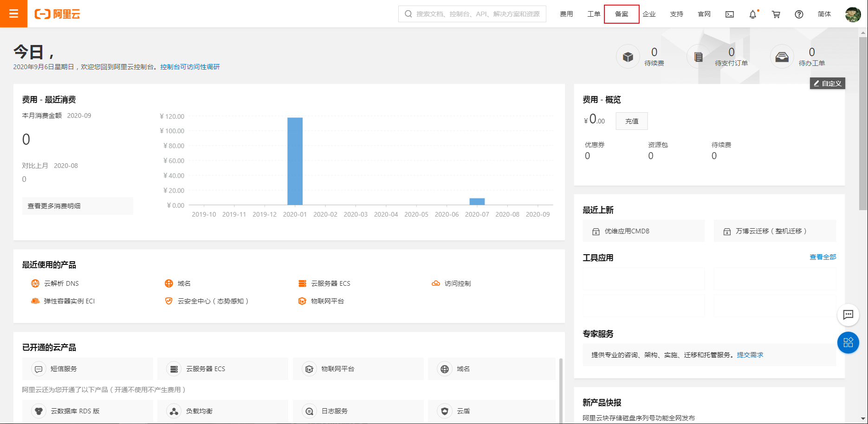Click the pending payment orders icon
Image resolution: width=868 pixels, height=424 pixels.
[x=698, y=57]
